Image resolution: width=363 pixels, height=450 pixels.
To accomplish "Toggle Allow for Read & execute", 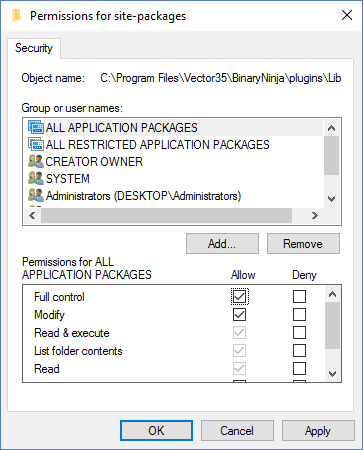I will click(x=239, y=332).
